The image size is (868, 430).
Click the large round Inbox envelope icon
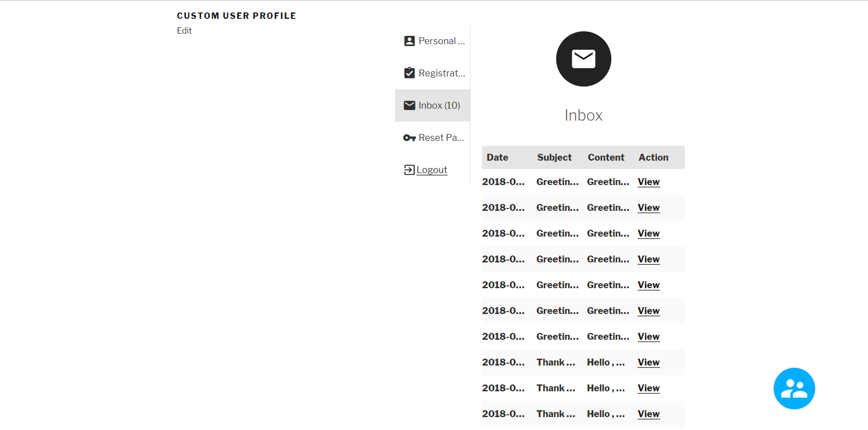(x=583, y=59)
